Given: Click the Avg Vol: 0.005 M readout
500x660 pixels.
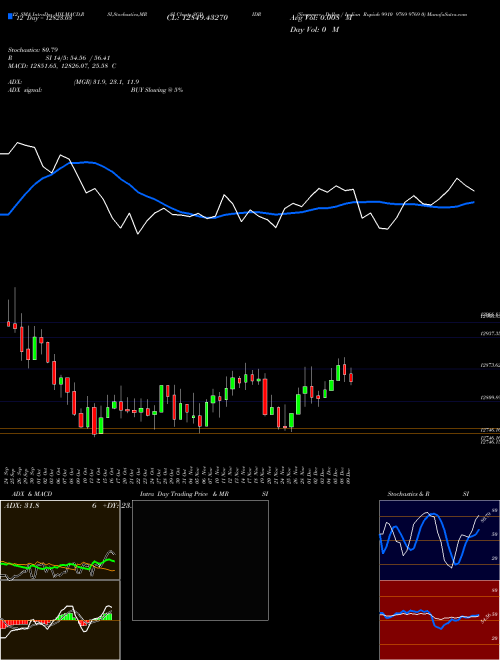Looking at the screenshot, I should [x=321, y=18].
